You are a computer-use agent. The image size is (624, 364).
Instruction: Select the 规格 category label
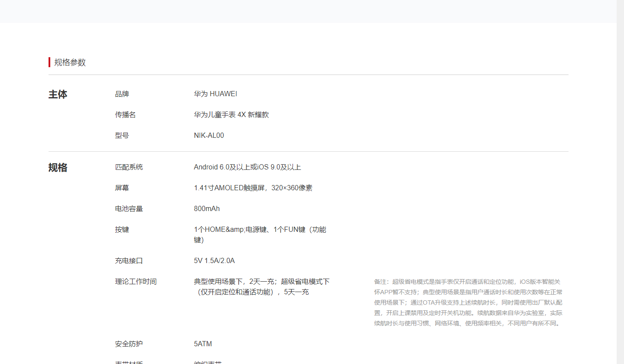point(58,168)
